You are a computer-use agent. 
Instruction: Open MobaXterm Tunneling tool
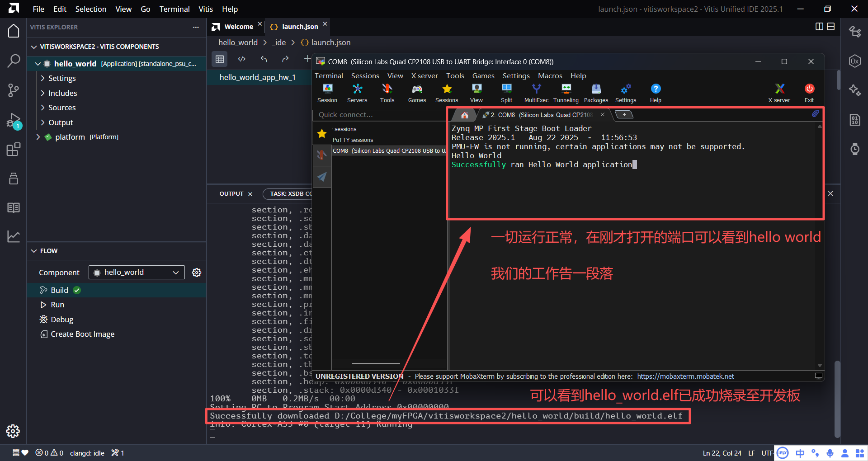(x=566, y=93)
